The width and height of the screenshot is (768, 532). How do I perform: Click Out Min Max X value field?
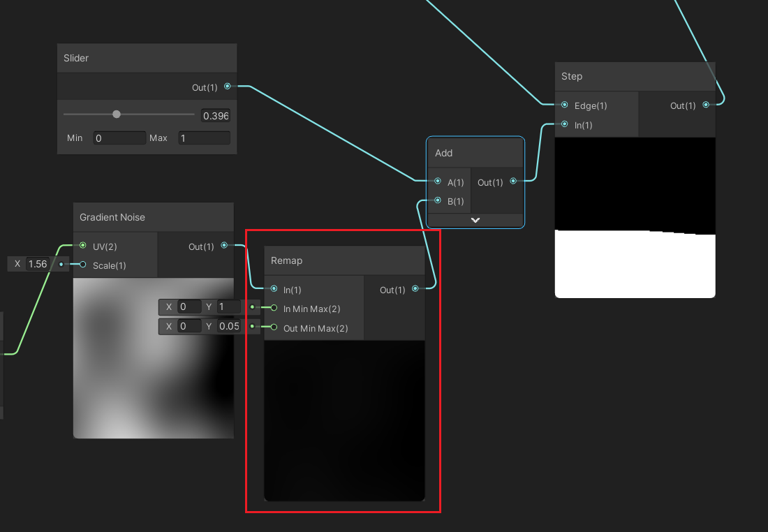pyautogui.click(x=189, y=326)
